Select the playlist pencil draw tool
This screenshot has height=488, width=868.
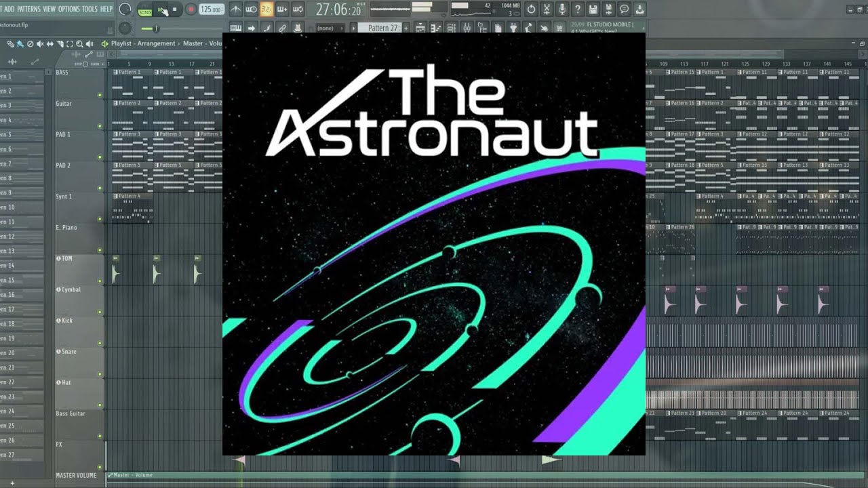coord(11,43)
